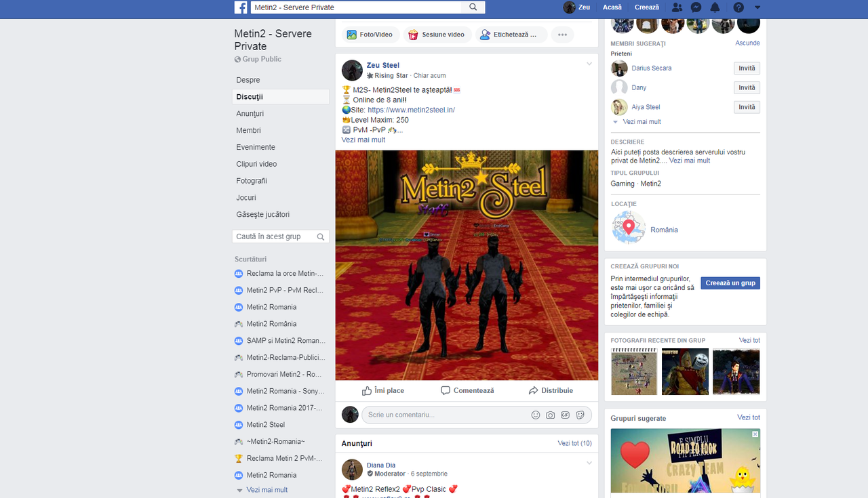
Task: Open Zeu Steel post options chevron
Action: [x=589, y=64]
